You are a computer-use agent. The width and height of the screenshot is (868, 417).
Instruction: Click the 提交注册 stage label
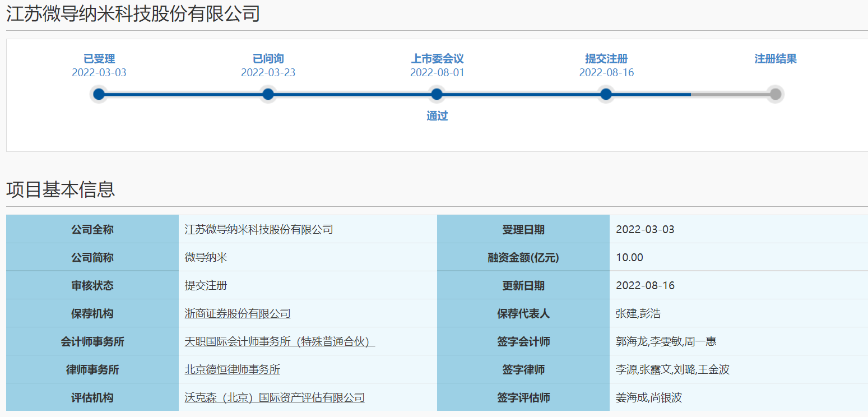click(606, 59)
